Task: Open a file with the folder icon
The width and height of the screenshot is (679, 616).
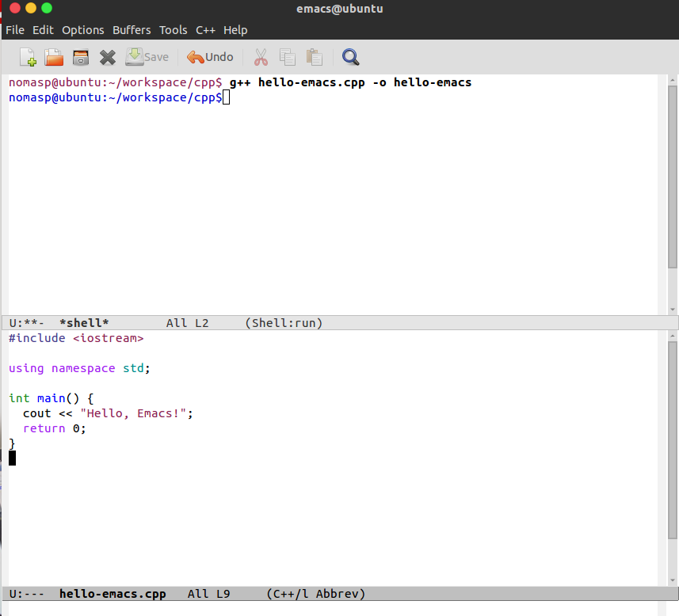Action: coord(54,57)
